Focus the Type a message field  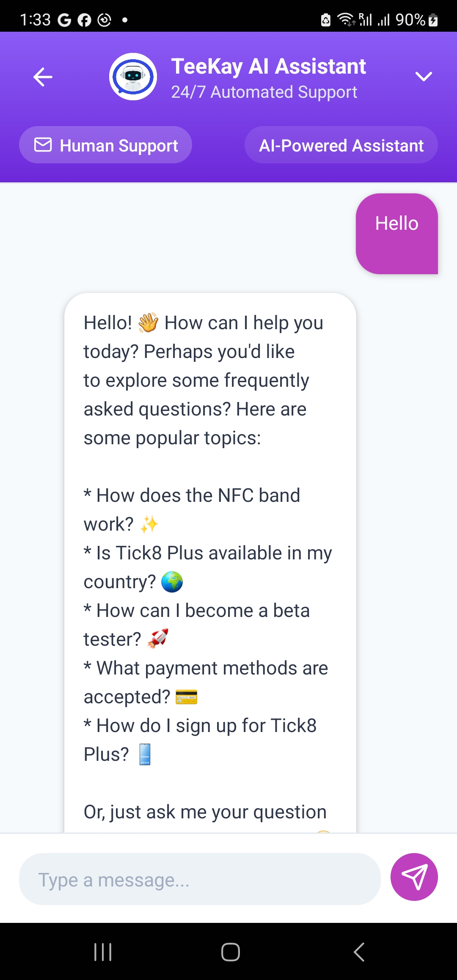pyautogui.click(x=200, y=879)
